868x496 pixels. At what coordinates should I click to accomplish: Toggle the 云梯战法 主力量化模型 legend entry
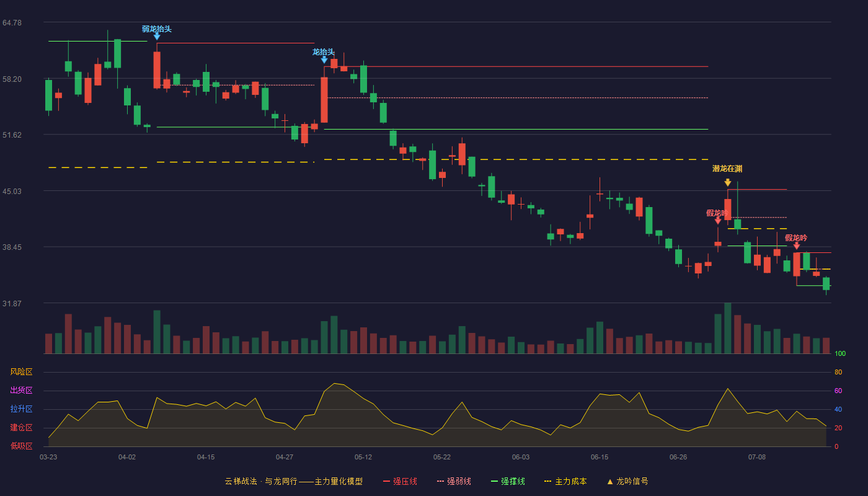pos(294,481)
